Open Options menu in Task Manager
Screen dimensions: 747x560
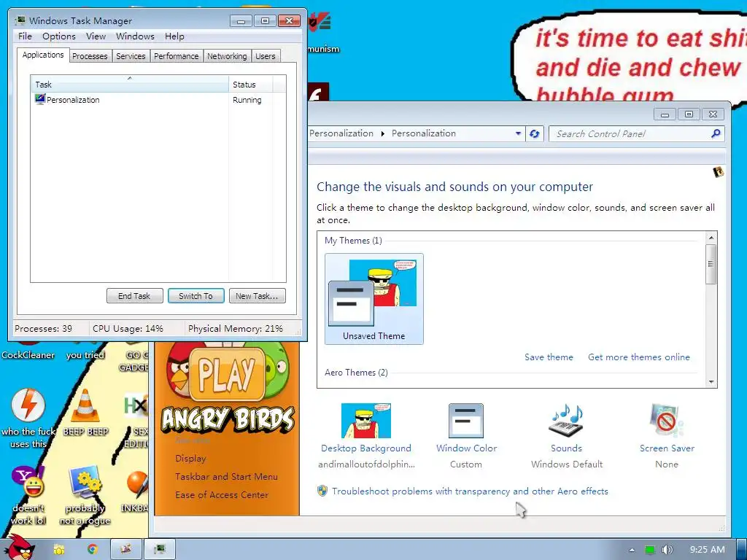click(59, 36)
